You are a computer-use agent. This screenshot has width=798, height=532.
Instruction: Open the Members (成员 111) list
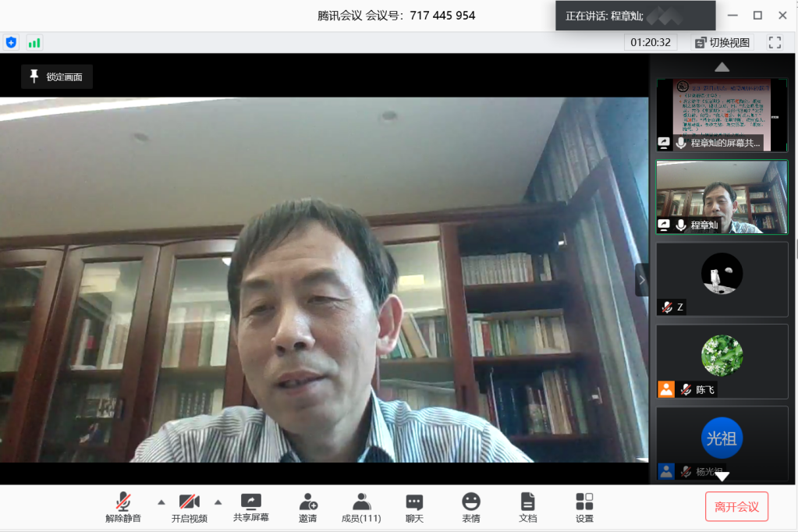pyautogui.click(x=361, y=507)
